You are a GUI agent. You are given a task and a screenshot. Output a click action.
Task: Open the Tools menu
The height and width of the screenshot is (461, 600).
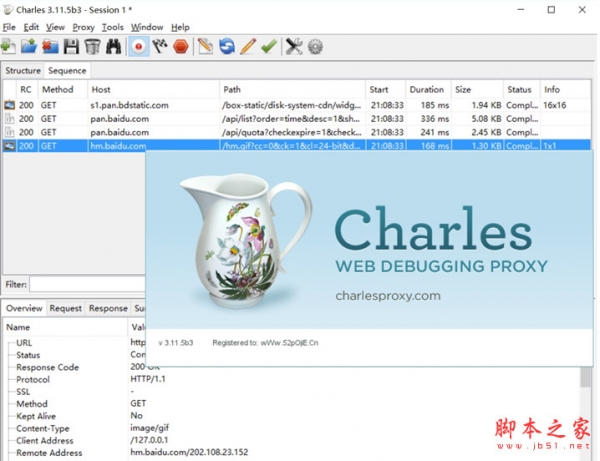click(112, 27)
